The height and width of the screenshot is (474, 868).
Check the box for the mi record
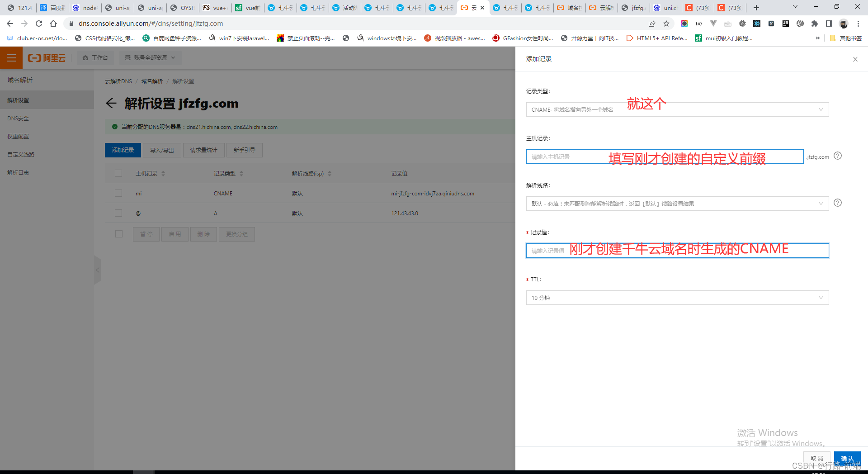118,193
